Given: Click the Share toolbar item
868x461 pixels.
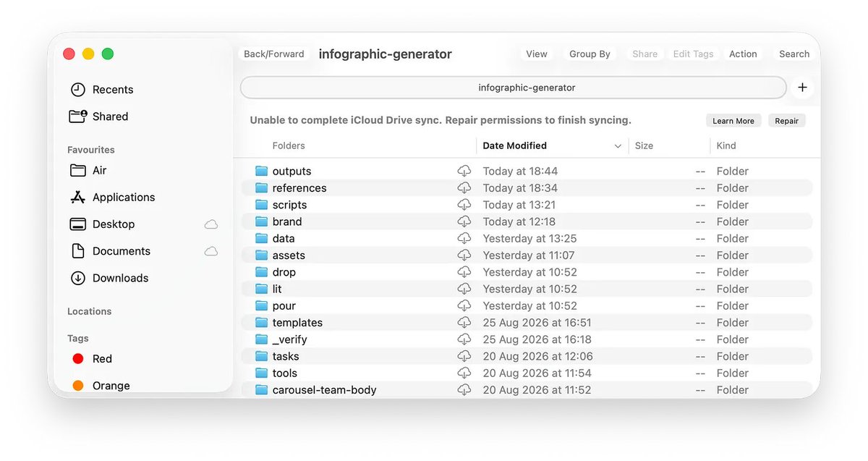Looking at the screenshot, I should [x=645, y=54].
